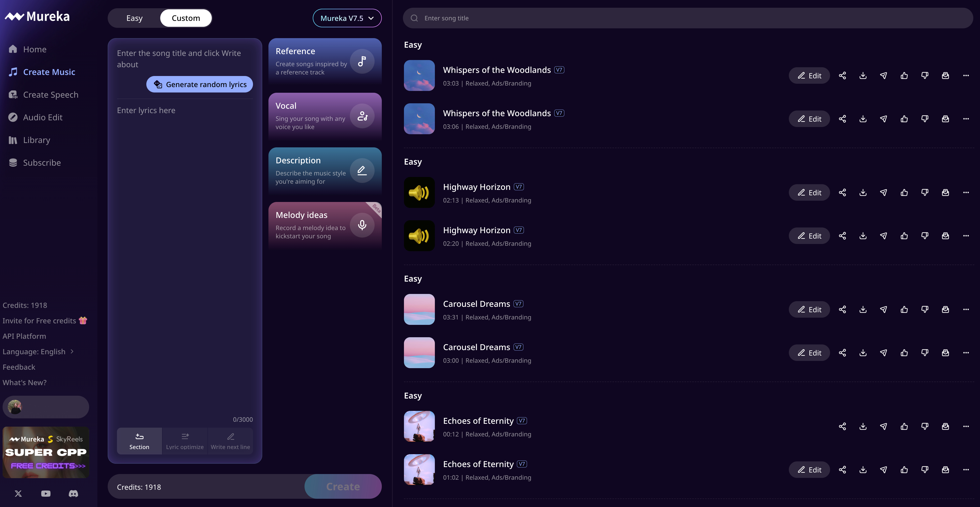Open Mureka's Discord from the footer
Image resolution: width=980 pixels, height=507 pixels.
[73, 493]
